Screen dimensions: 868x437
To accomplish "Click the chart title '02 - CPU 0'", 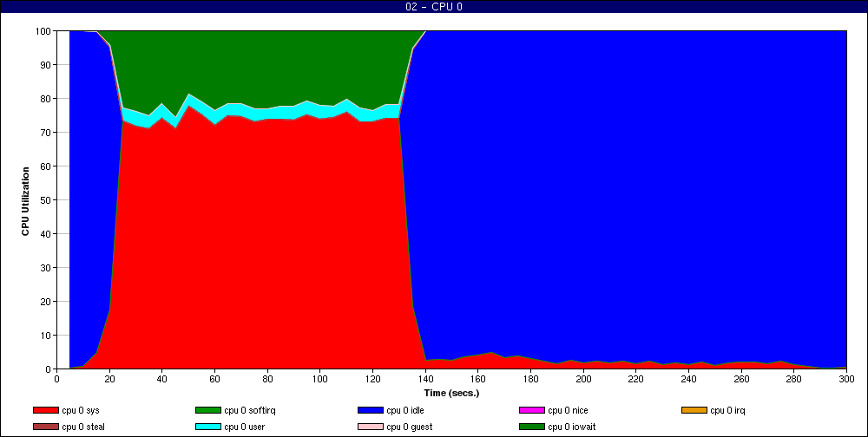I will (434, 7).
